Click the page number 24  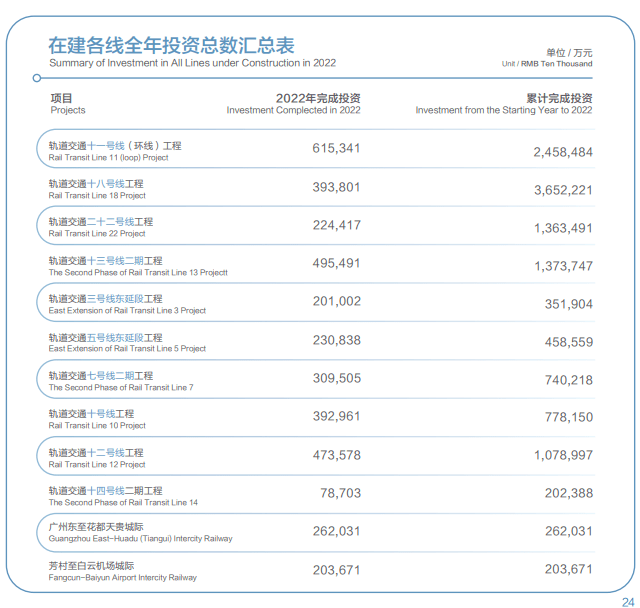(x=627, y=600)
